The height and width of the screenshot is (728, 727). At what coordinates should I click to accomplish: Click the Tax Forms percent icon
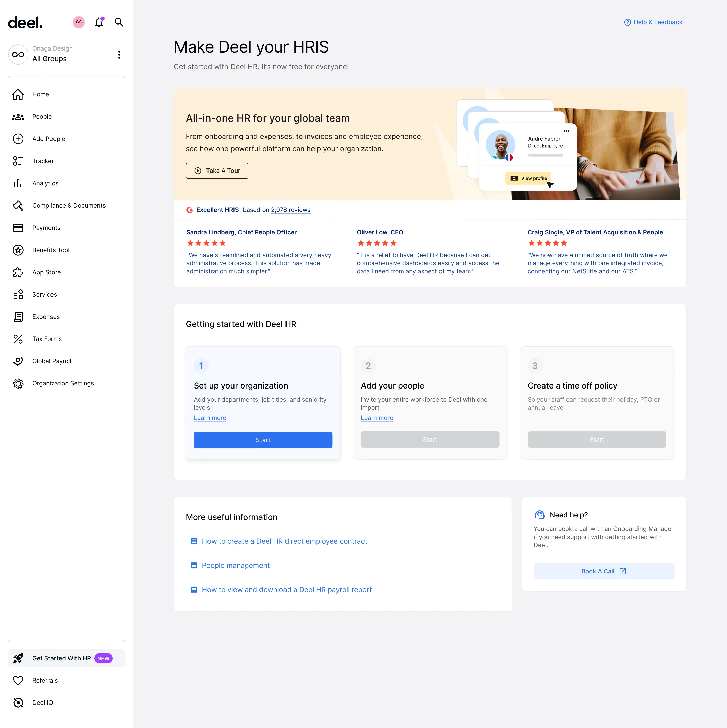(x=18, y=339)
